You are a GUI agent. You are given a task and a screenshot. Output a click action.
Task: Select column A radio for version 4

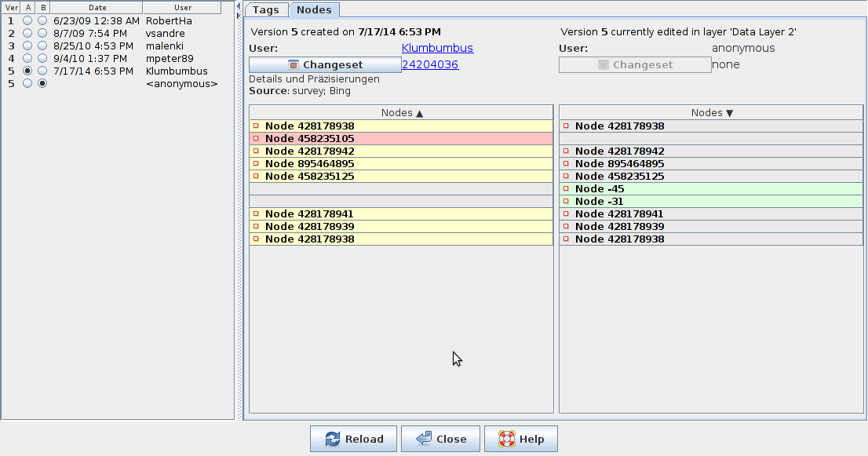(x=28, y=59)
